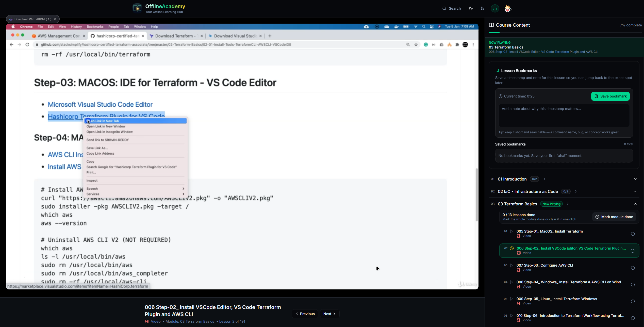The width and height of the screenshot is (644, 327).
Task: Mark lesson 006 Step-02 as complete
Action: tap(633, 251)
